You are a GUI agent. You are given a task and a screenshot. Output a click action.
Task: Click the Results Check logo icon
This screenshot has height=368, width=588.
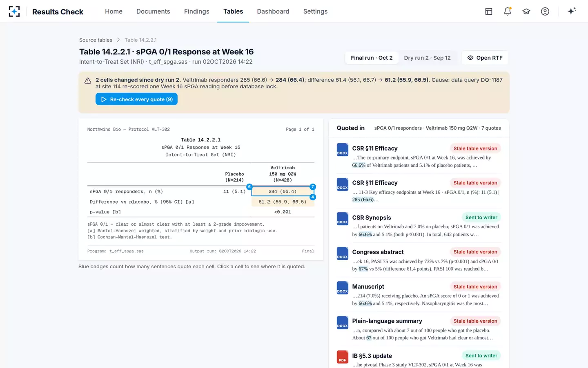pos(14,11)
